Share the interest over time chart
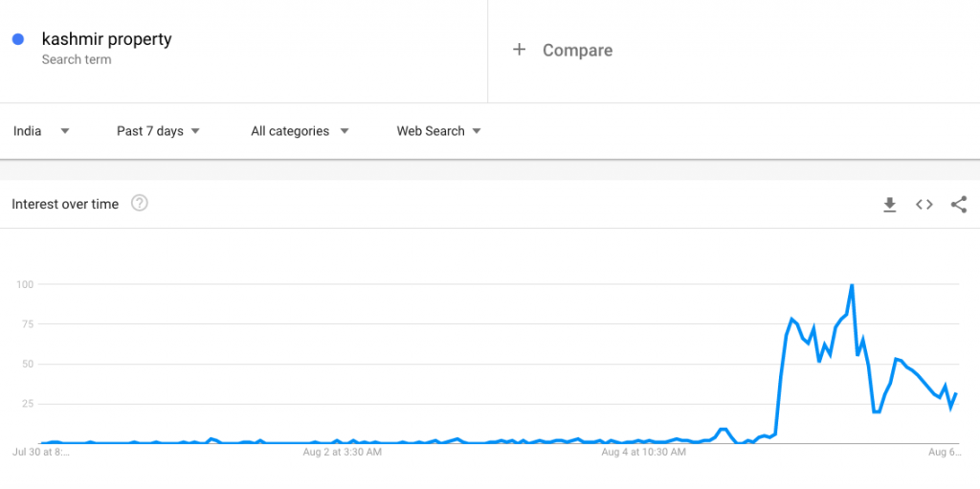The height and width of the screenshot is (489, 980). tap(959, 205)
